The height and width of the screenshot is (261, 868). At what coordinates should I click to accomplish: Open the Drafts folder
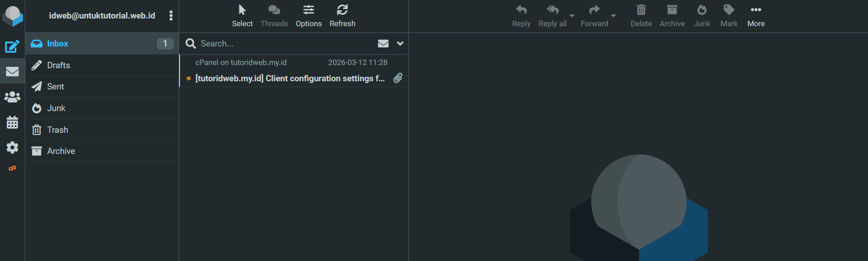click(x=102, y=65)
